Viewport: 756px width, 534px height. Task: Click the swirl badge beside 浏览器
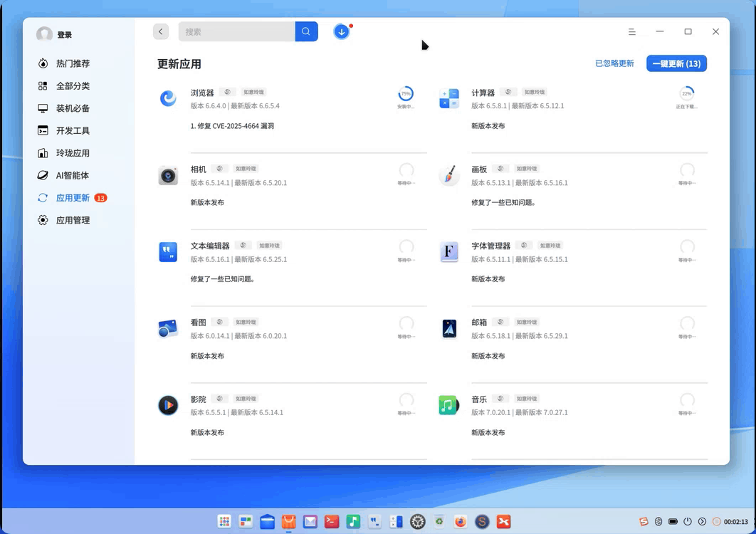228,92
